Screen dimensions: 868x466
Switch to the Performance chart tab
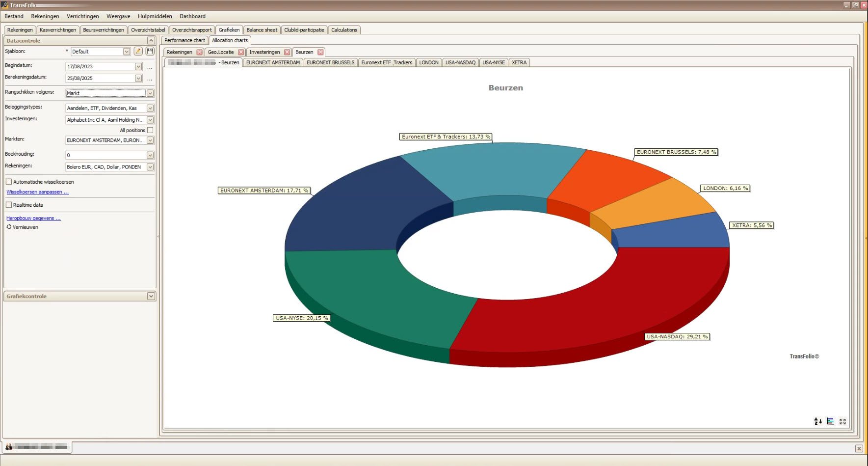click(x=184, y=40)
